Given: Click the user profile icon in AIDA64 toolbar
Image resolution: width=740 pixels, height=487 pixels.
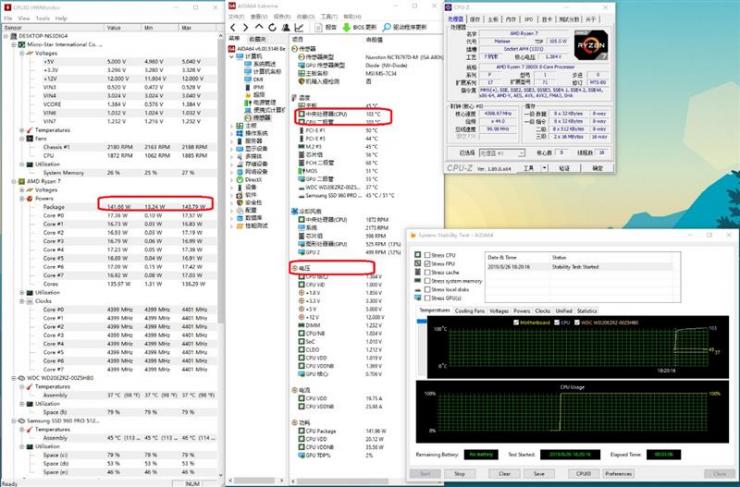Looking at the screenshot, I should (x=286, y=27).
